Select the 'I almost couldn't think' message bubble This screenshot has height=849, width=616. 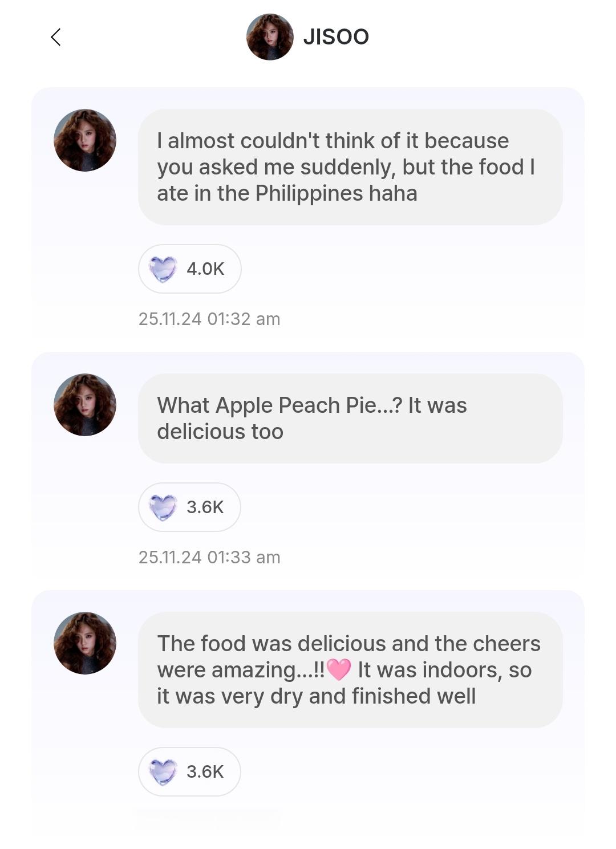[350, 167]
